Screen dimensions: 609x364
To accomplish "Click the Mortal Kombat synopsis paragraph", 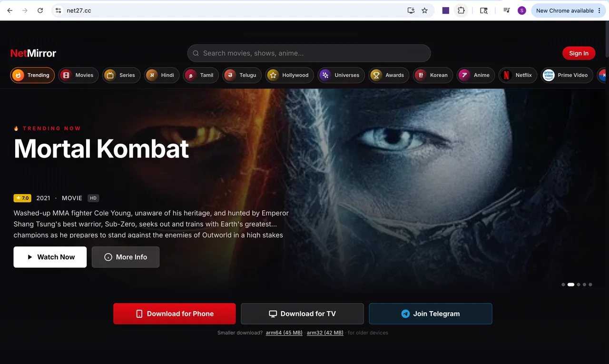I will pos(151,224).
